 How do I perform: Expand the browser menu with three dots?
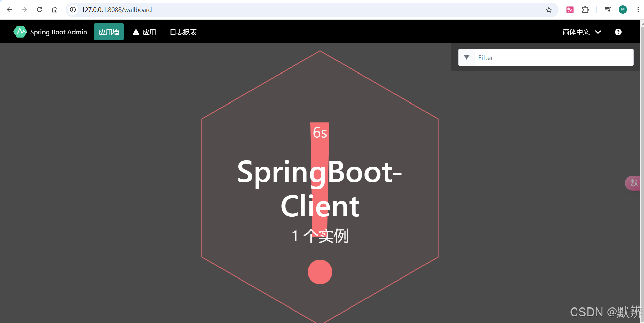click(x=638, y=10)
